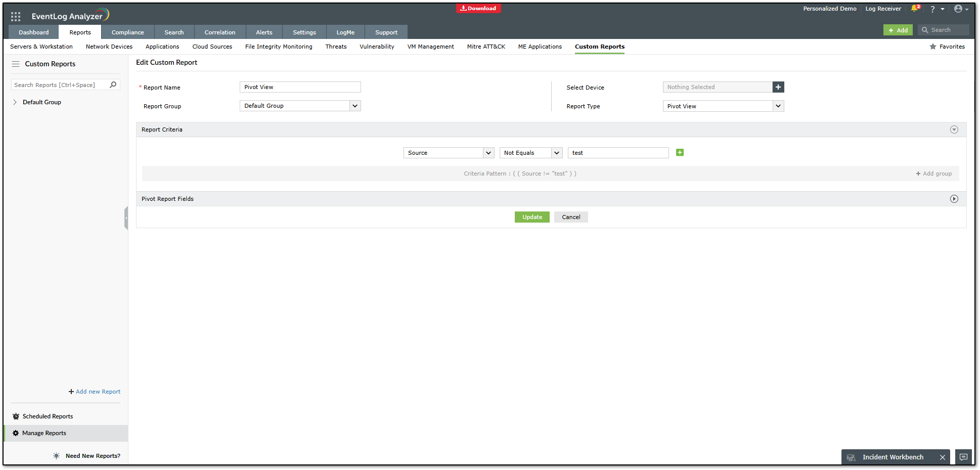980x470 pixels.
Task: Focus the top-right global Search box
Action: pyautogui.click(x=944, y=30)
